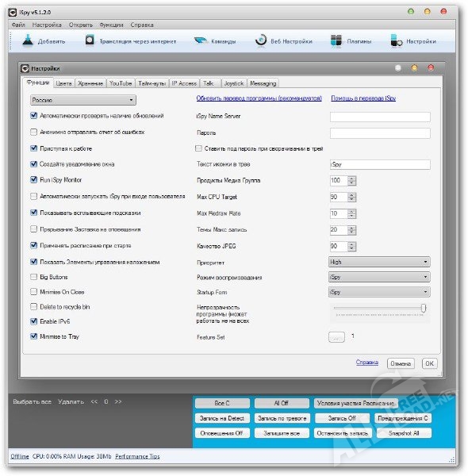468x476 pixels.
Task: Open the Настройки toolbar icon
Action: (x=397, y=40)
